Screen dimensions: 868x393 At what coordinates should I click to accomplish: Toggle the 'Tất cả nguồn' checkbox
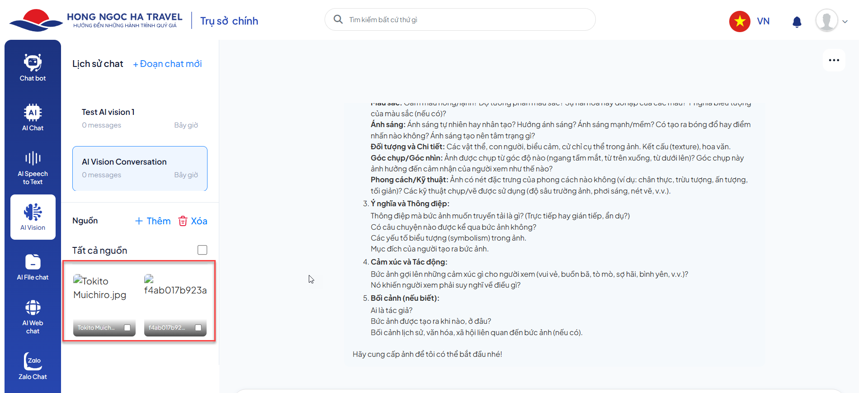202,250
